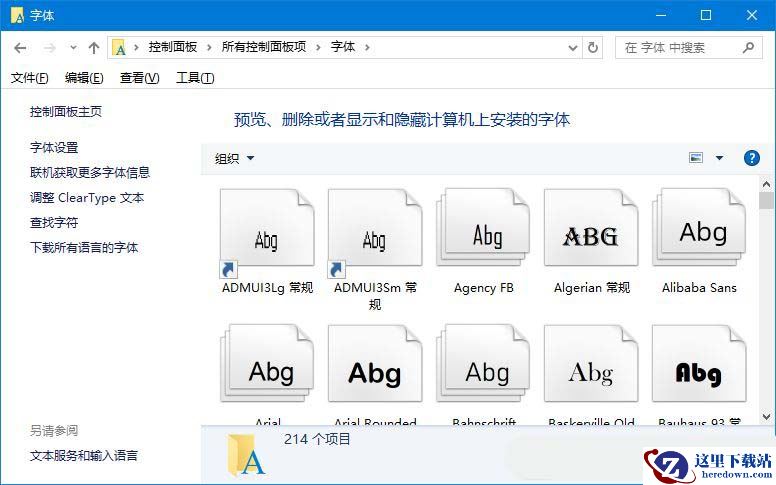Click the window title bar font icon
The image size is (776, 485).
(17, 15)
